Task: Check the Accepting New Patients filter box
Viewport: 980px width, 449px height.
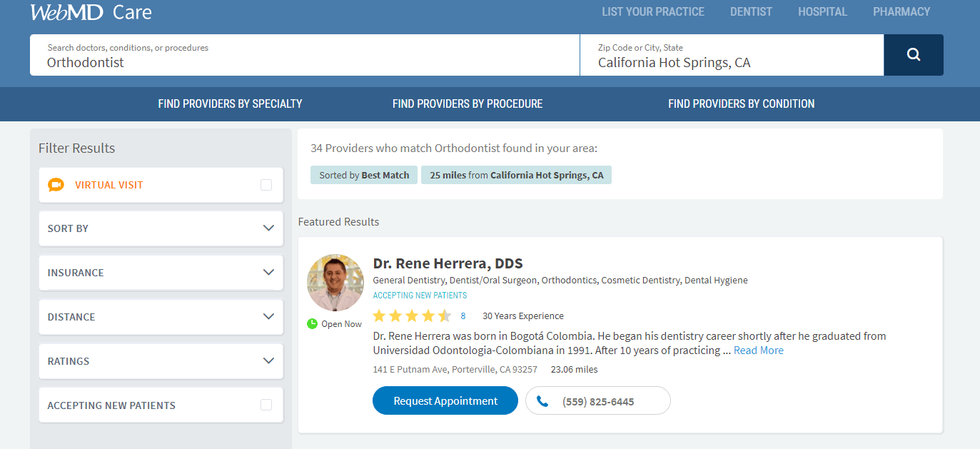Action: [x=266, y=404]
